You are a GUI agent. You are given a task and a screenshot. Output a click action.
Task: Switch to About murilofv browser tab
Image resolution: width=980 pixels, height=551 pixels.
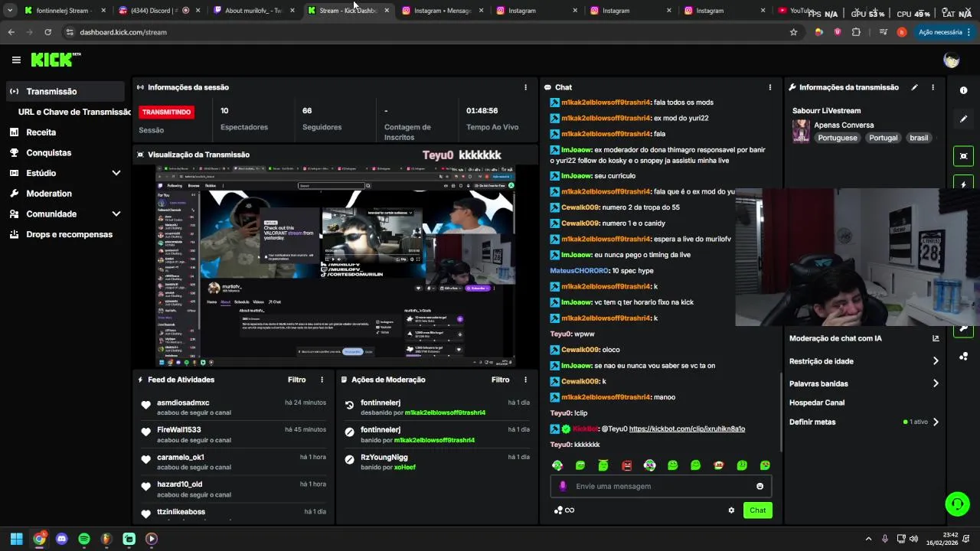click(253, 11)
